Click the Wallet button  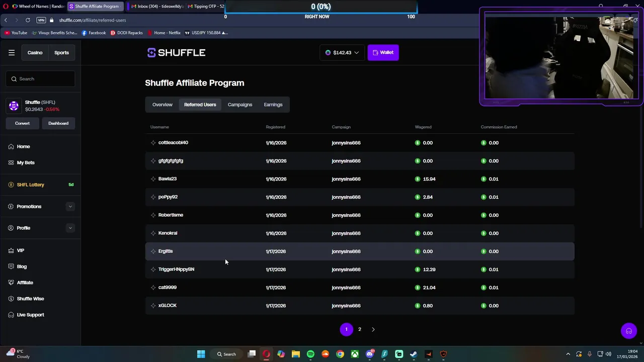(x=383, y=52)
